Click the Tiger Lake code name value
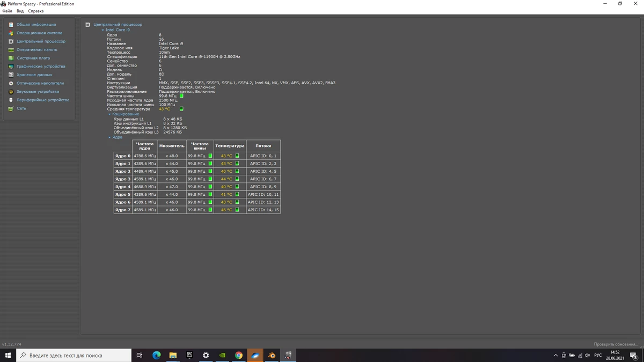 pyautogui.click(x=169, y=48)
